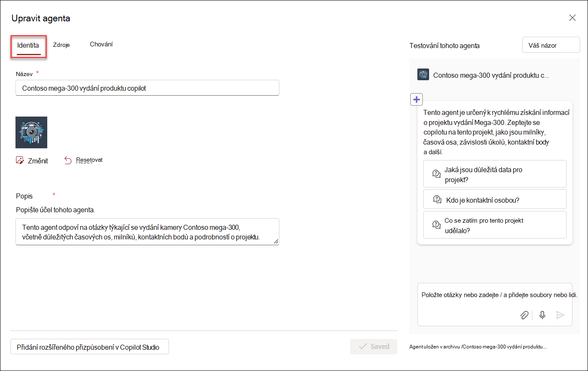This screenshot has width=588, height=371.
Task: Click the microphone dictation icon
Action: coord(542,315)
